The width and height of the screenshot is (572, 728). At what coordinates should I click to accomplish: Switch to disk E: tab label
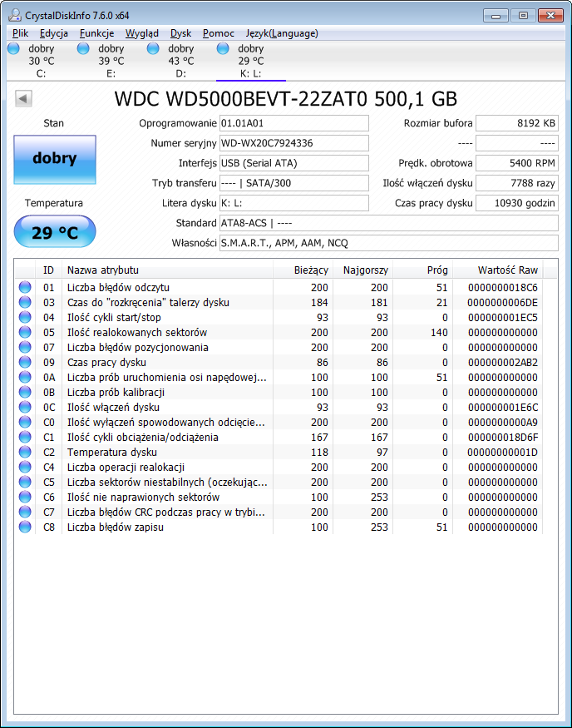[x=111, y=73]
